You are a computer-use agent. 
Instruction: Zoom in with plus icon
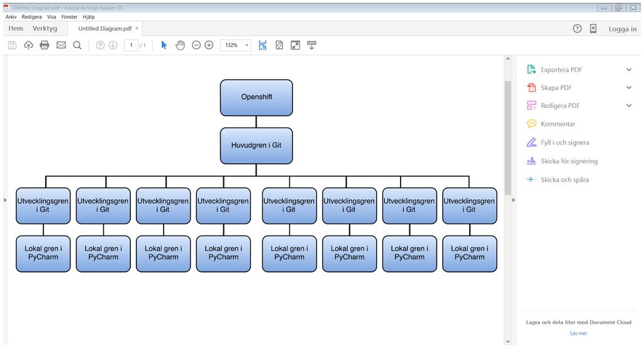pos(209,45)
